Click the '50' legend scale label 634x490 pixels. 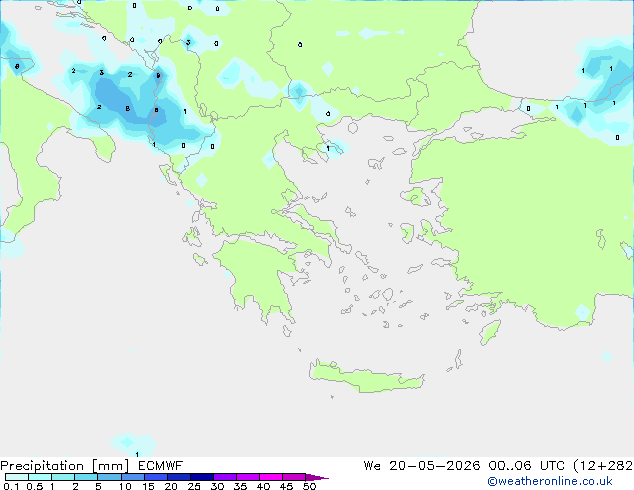[309, 486]
